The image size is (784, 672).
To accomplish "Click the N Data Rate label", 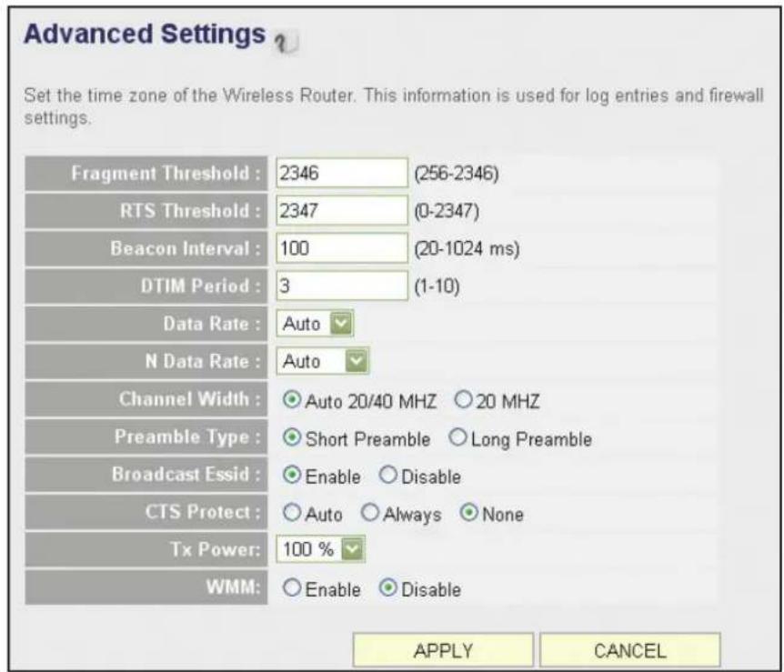I will coord(203,361).
